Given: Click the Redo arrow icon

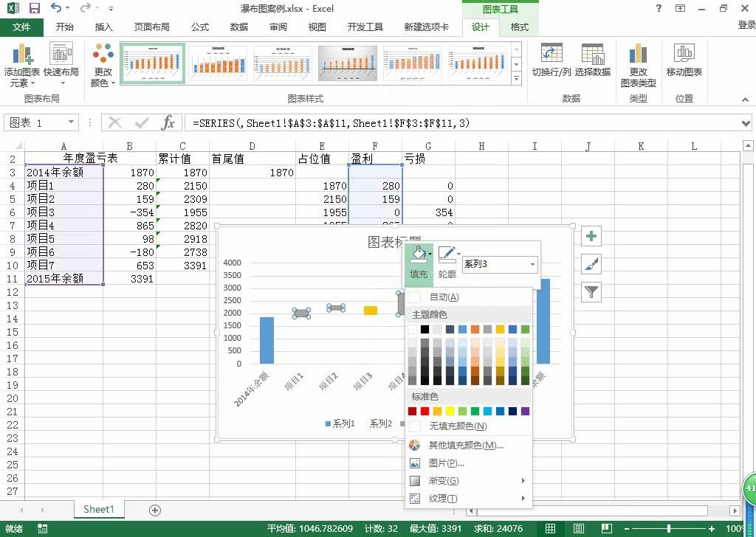Looking at the screenshot, I should click(x=86, y=7).
